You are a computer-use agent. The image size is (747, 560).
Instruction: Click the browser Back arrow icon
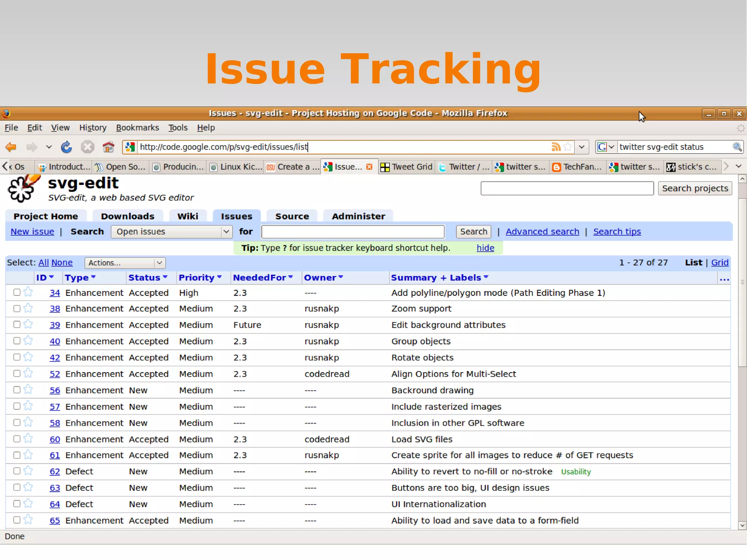tap(11, 147)
